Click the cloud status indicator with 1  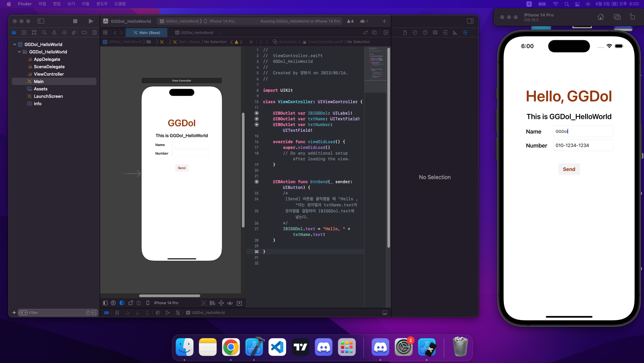point(364,21)
